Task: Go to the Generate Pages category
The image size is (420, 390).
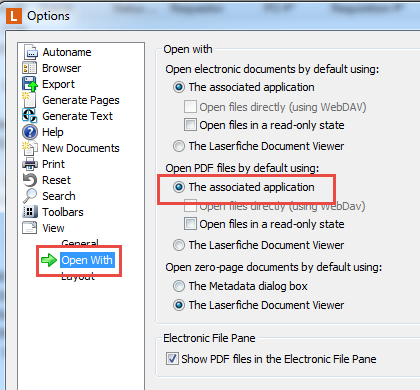Action: pos(81,100)
